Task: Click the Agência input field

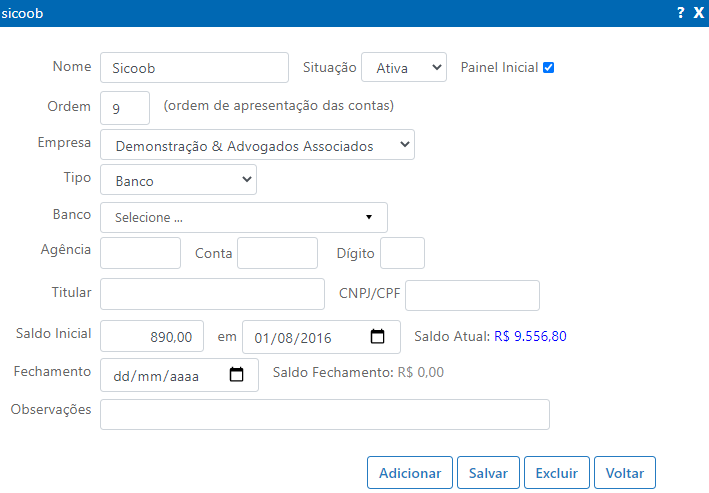Action: pos(140,253)
